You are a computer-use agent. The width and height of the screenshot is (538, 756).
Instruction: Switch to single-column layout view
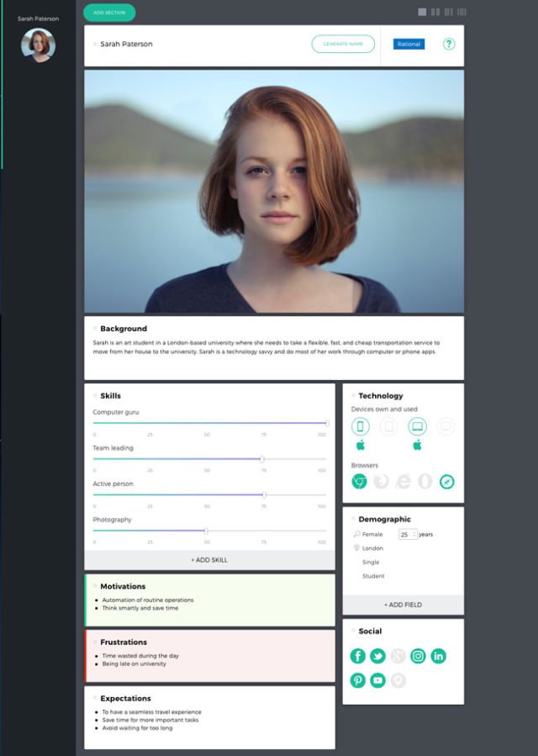click(422, 12)
